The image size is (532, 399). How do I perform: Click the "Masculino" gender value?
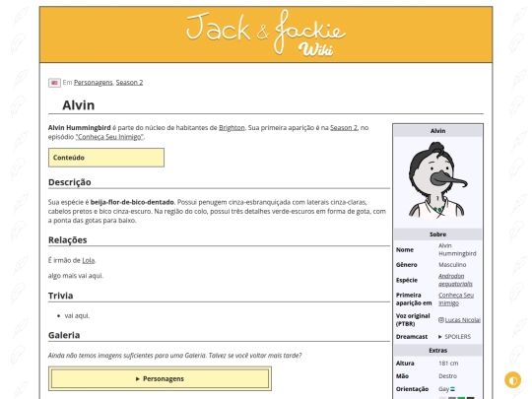[x=452, y=265]
